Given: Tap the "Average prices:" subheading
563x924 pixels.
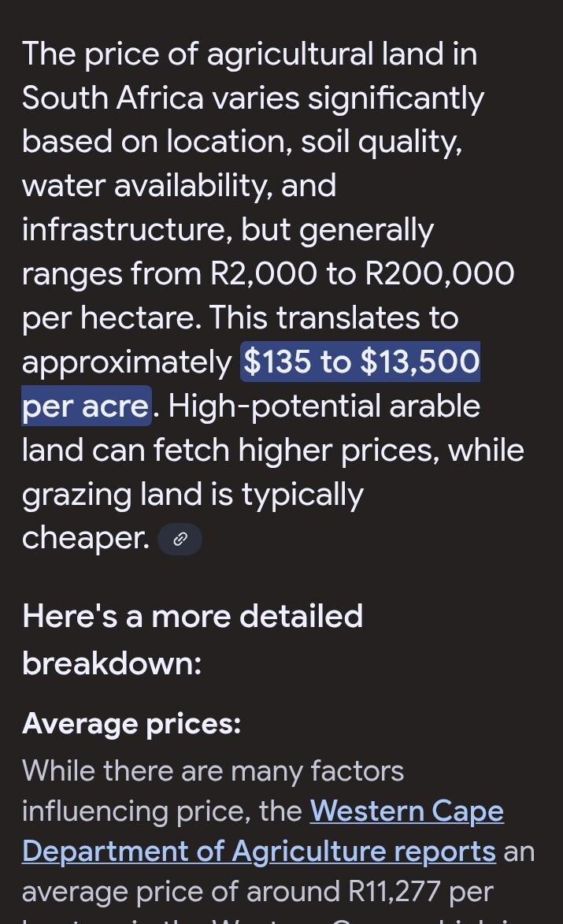Looking at the screenshot, I should (131, 723).
